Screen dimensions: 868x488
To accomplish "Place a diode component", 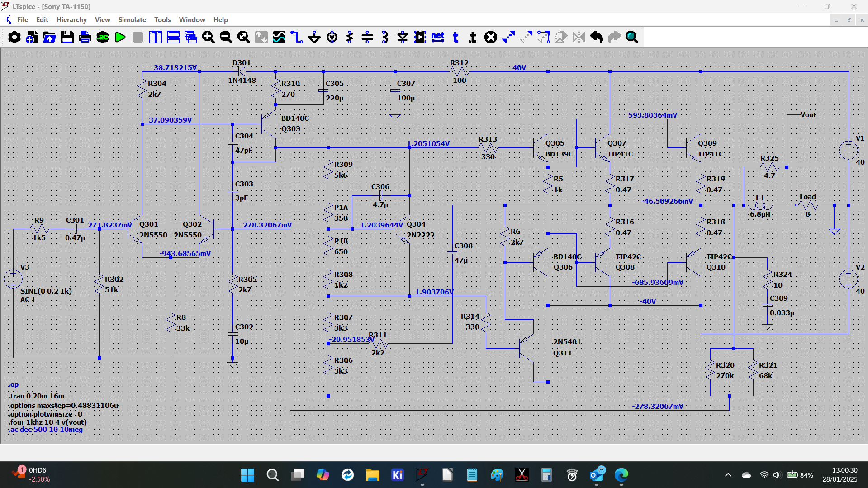I will point(403,37).
